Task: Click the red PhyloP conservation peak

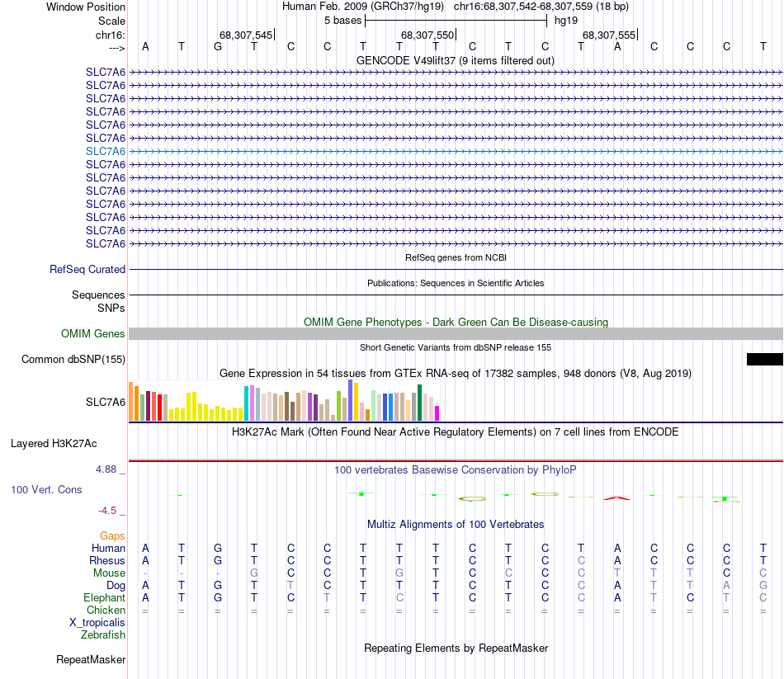Action: (x=617, y=498)
